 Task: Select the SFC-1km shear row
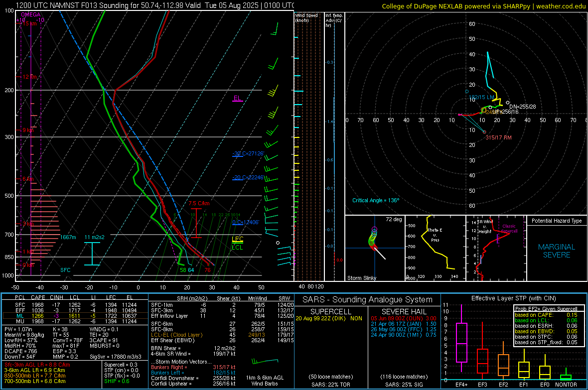pos(222,305)
